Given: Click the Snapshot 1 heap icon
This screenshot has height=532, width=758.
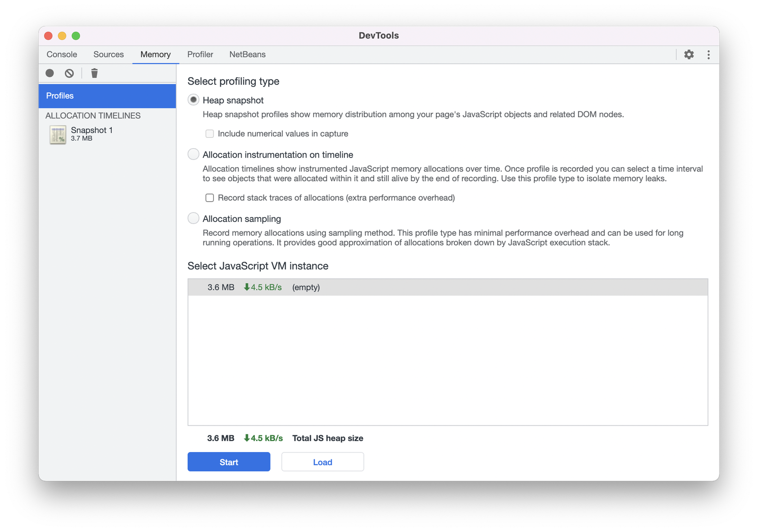Looking at the screenshot, I should (x=58, y=134).
